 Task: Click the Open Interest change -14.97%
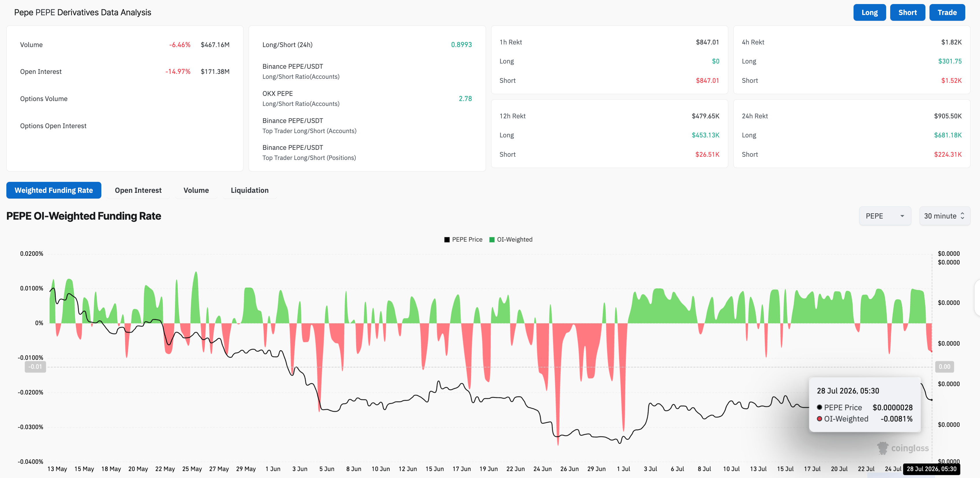tap(178, 72)
